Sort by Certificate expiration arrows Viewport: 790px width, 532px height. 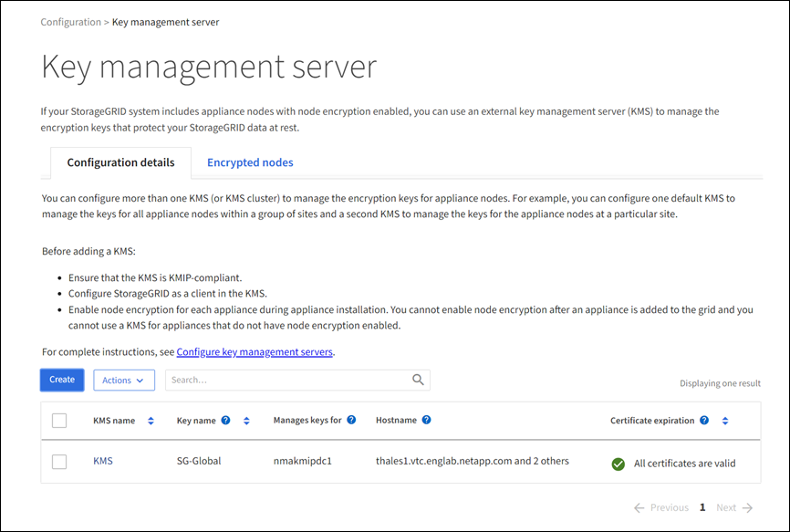(725, 421)
